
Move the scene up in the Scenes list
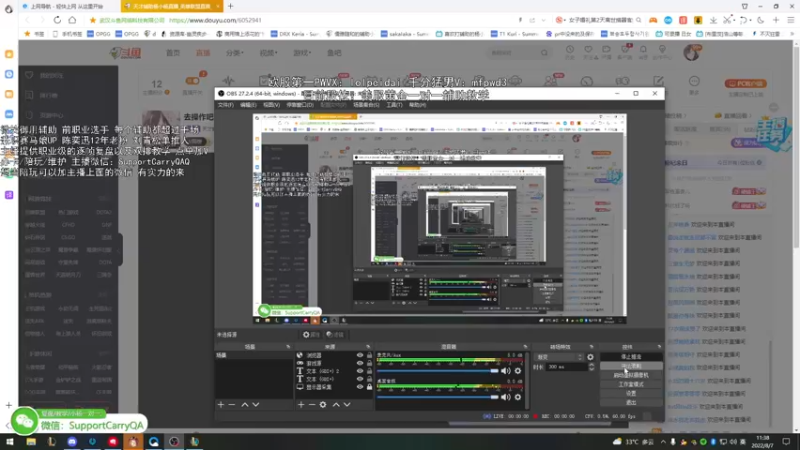(x=245, y=405)
